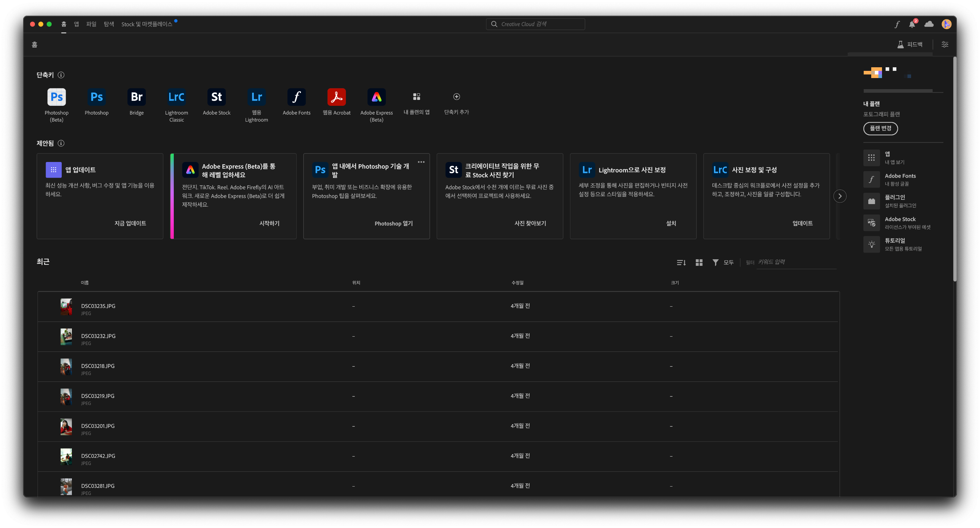Select the DSC03232.JPG thumbnail
The width and height of the screenshot is (980, 528).
click(66, 337)
